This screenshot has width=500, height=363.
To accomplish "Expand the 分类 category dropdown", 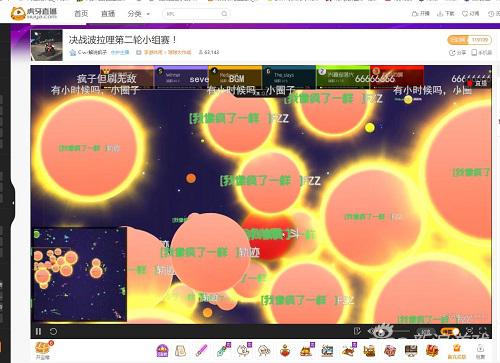I will tap(138, 14).
